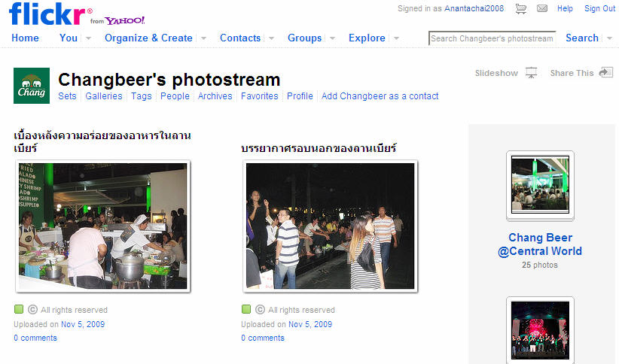Open the Chang Beer @Central World set thumbnail
This screenshot has width=619, height=364.
pos(539,185)
